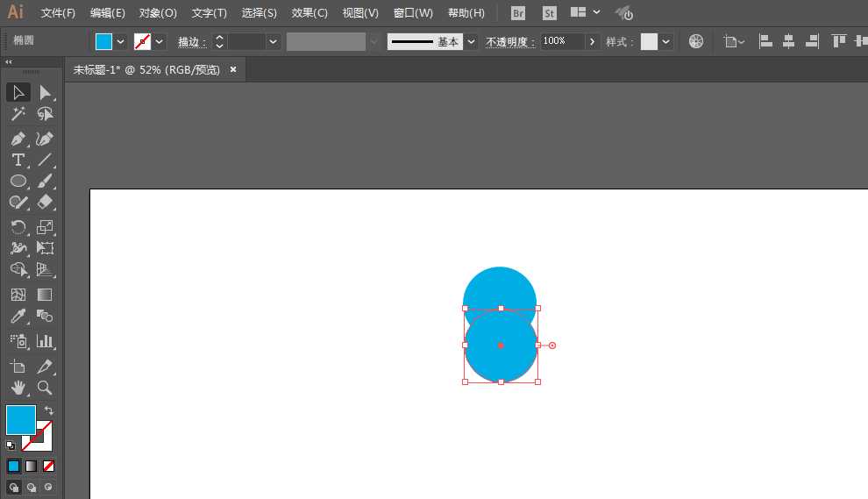Screen dimensions: 868x499
Task: Select the Zoom tool
Action: pos(45,388)
